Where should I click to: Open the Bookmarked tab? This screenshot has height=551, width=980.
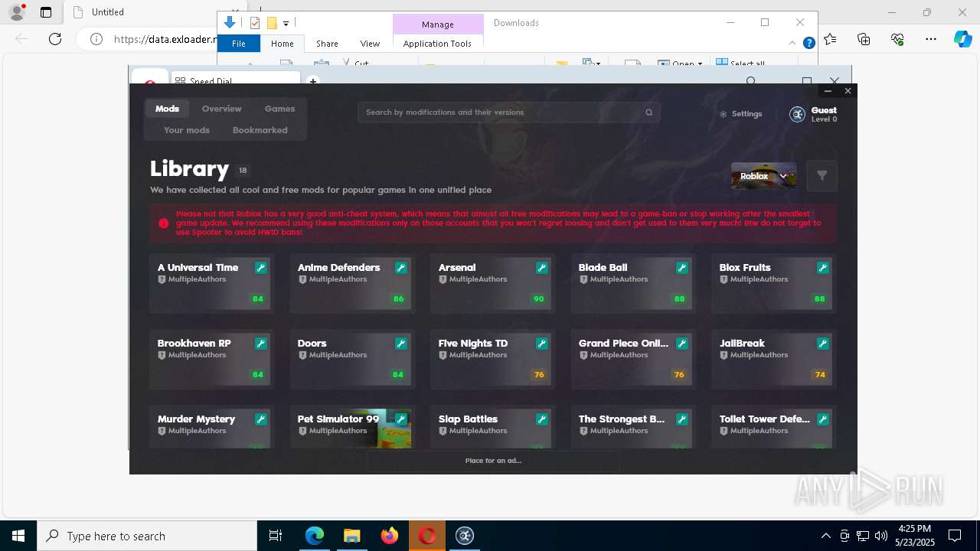pos(260,130)
